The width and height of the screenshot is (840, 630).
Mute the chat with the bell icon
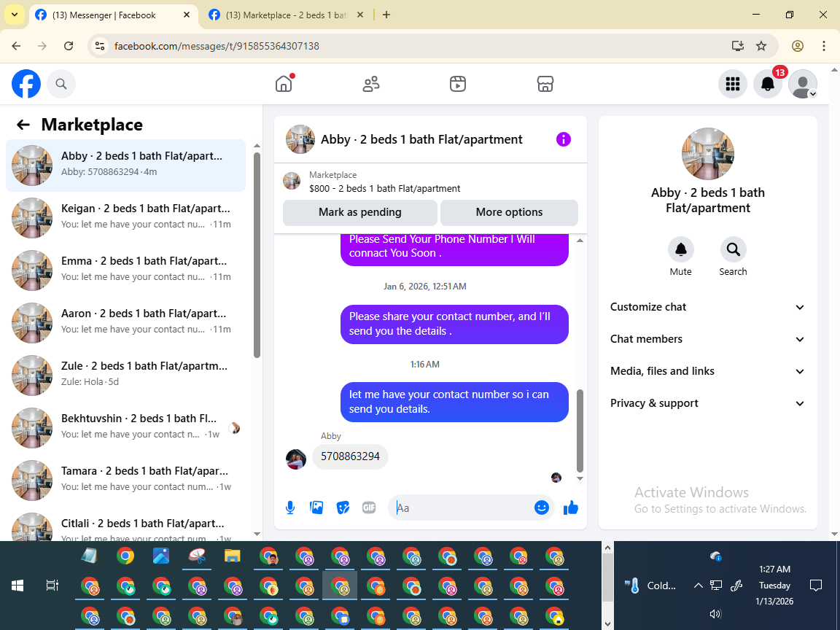(680, 249)
